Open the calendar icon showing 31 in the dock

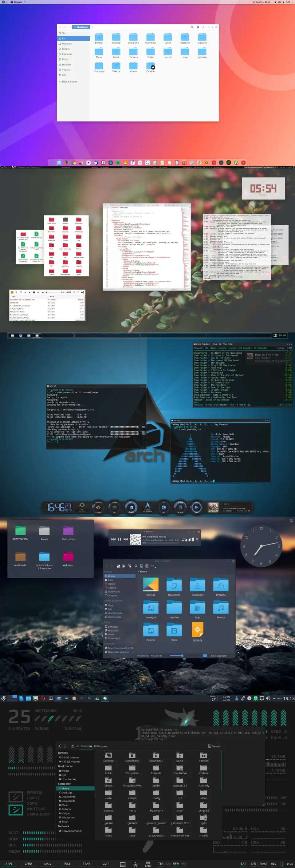click(184, 163)
